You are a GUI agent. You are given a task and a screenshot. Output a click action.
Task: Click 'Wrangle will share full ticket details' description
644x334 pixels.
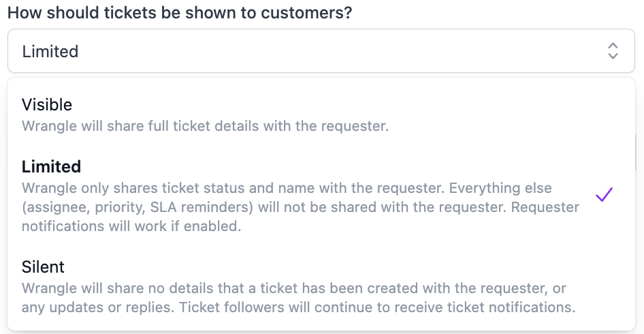point(205,126)
